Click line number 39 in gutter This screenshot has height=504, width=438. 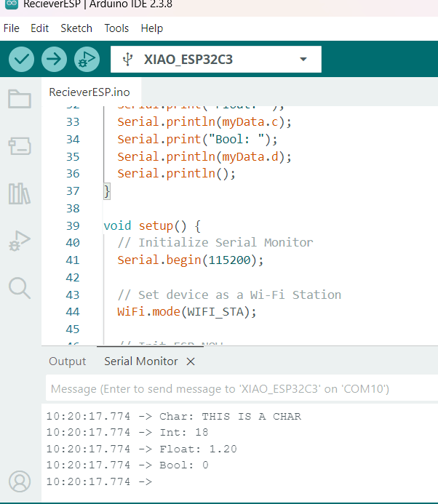73,225
